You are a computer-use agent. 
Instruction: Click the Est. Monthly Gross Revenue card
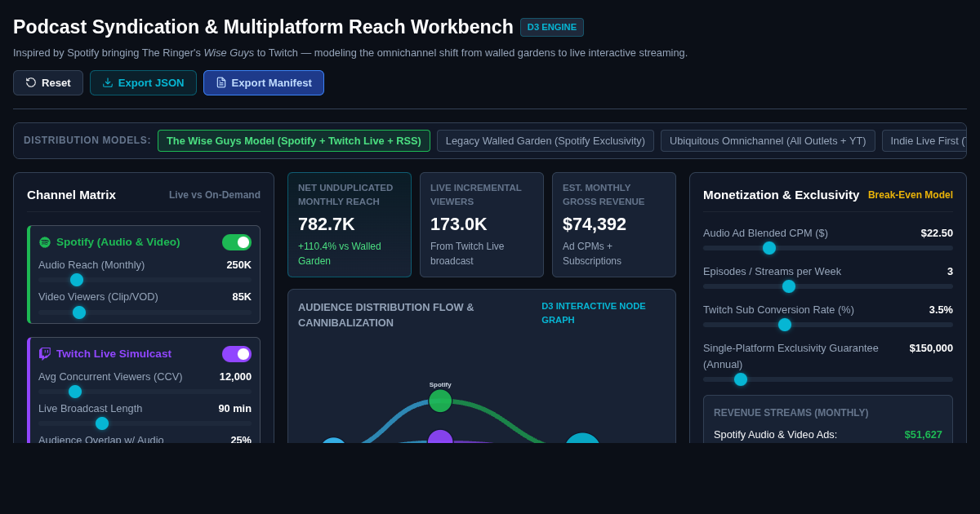[614, 224]
